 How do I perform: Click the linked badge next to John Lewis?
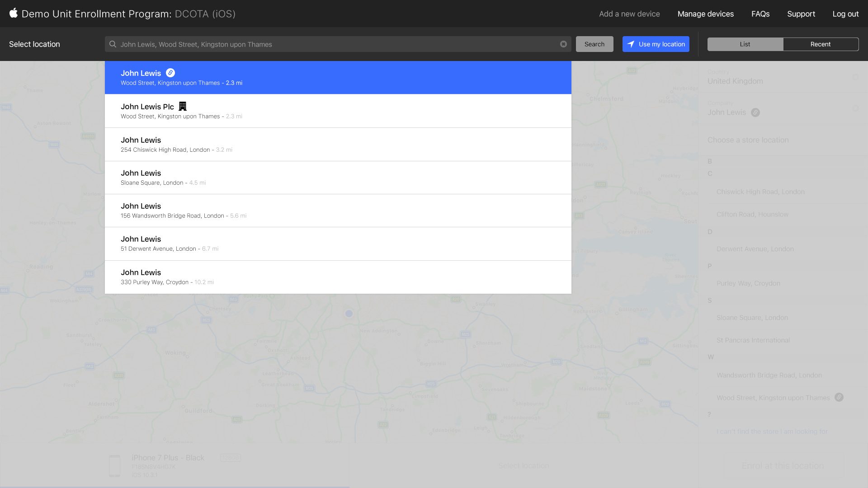coord(170,73)
